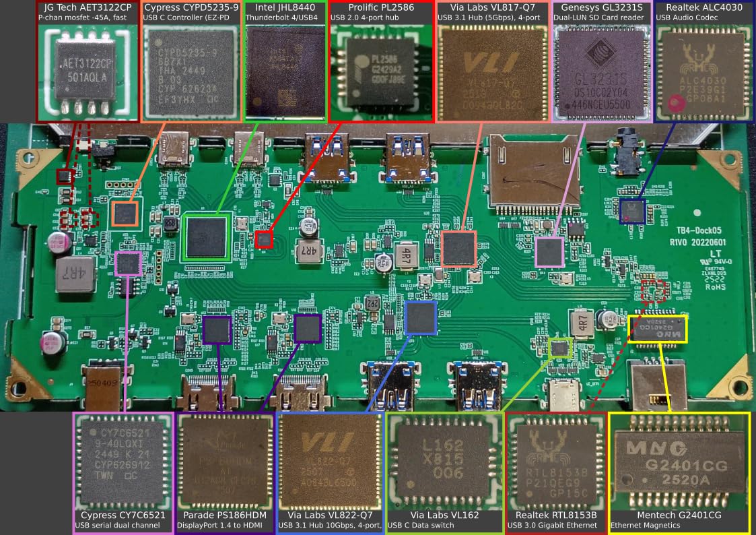
Task: Select "Ethernet Magnetics" description
Action: pyautogui.click(x=646, y=526)
